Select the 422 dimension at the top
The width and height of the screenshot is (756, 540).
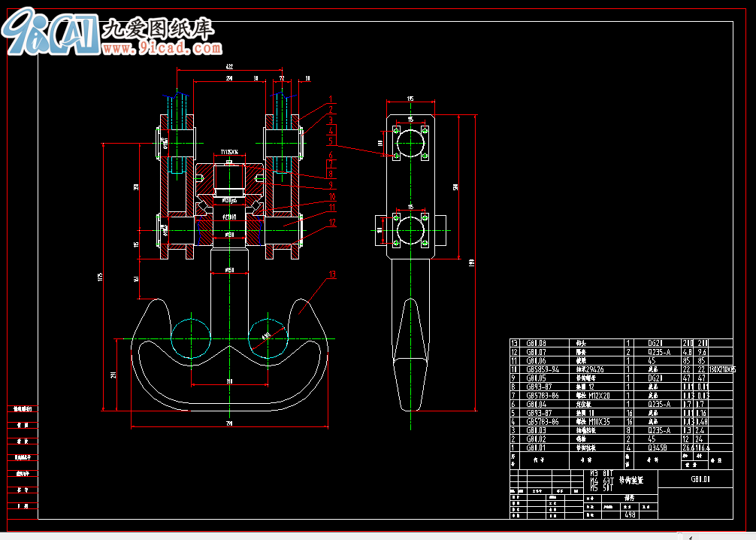(228, 68)
